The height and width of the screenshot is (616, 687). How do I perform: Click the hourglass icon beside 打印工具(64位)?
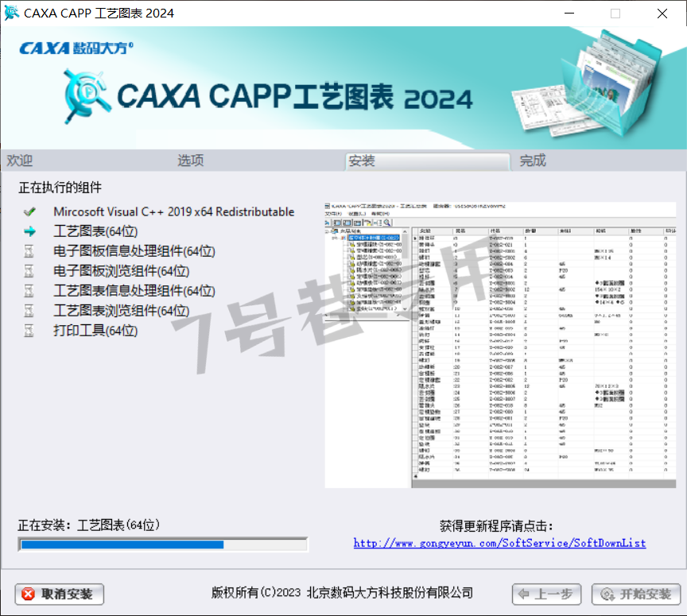coord(29,331)
